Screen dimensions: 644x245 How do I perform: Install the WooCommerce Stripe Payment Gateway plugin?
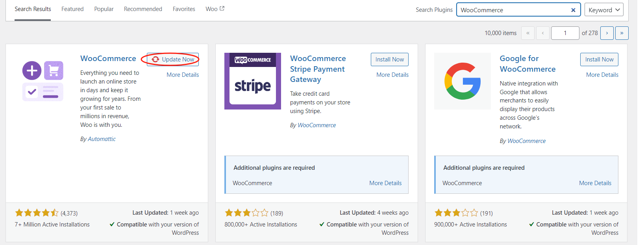pos(390,59)
